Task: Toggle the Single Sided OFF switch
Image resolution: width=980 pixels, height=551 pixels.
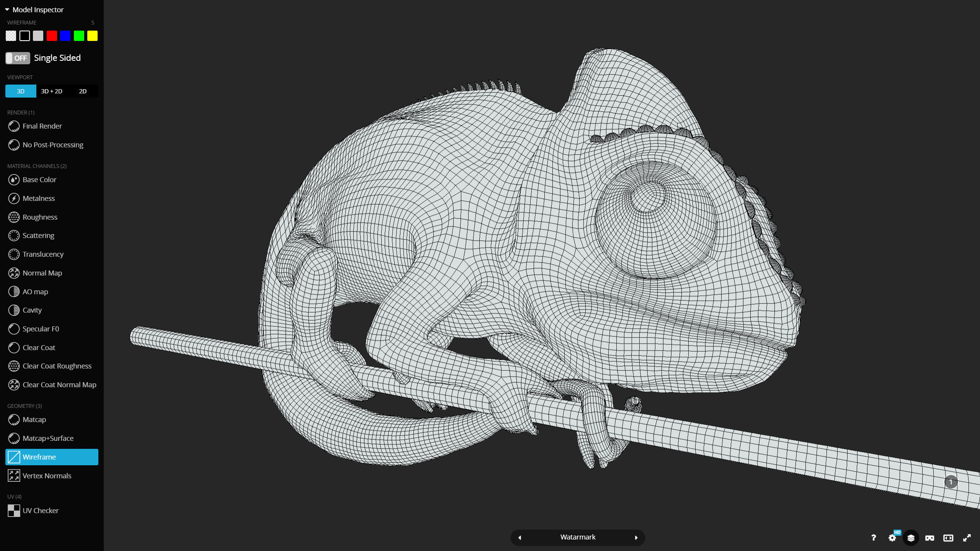Action: click(x=18, y=58)
